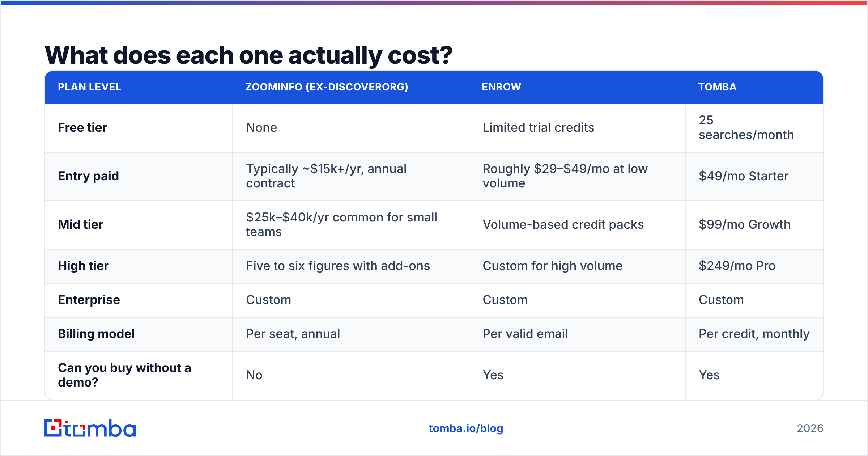The width and height of the screenshot is (868, 456).
Task: Click the 'ENROW' column header
Action: coord(501,87)
